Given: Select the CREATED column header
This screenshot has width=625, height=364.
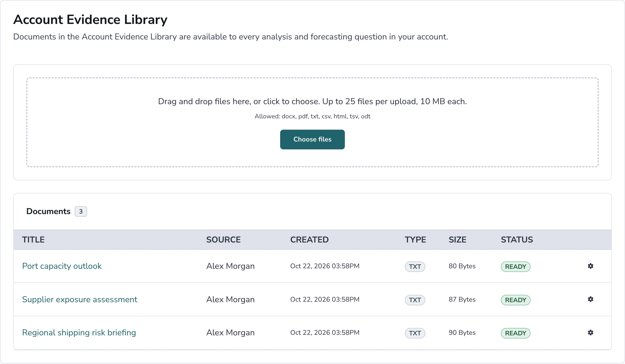Looking at the screenshot, I should tap(309, 240).
